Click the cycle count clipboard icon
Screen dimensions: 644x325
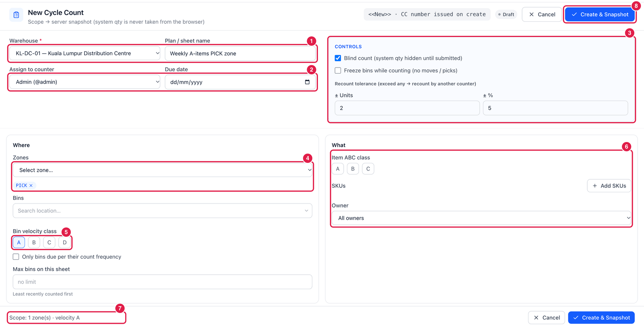tap(16, 15)
